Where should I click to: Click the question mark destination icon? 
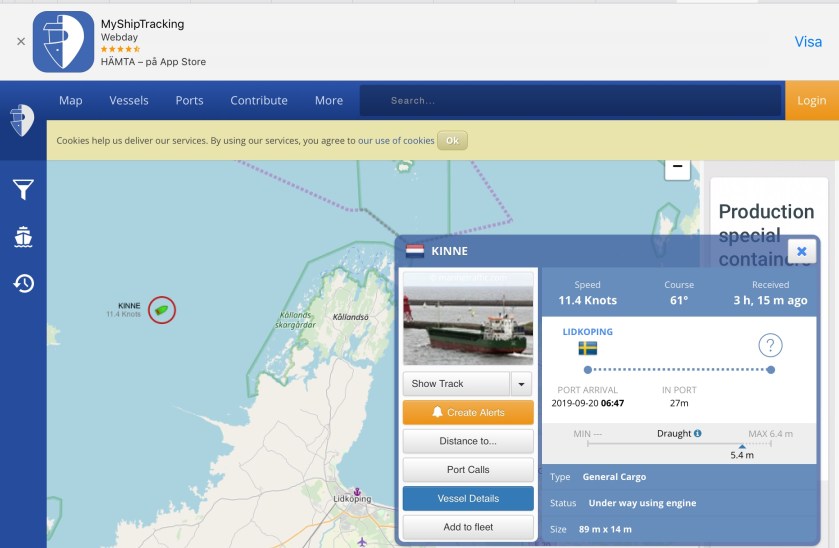769,346
